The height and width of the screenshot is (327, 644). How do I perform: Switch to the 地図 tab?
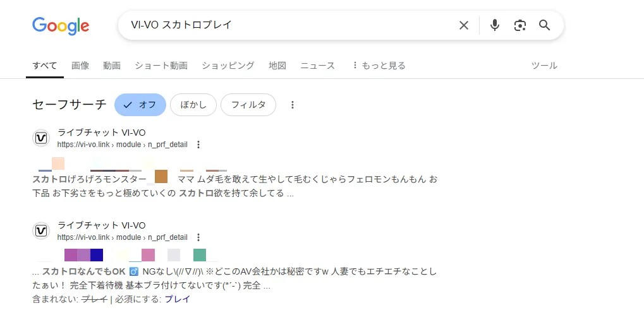[x=277, y=66]
